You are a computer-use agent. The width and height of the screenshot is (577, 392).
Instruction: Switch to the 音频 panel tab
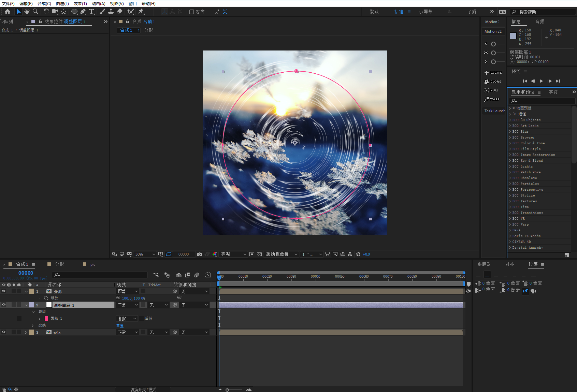point(540,21)
